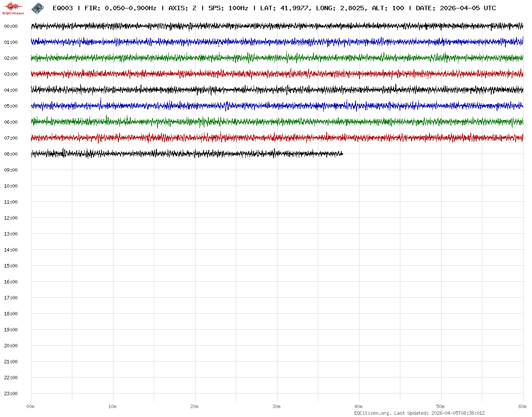Click the 12:00 hour row label
The height and width of the screenshot is (417, 532).
click(11, 218)
